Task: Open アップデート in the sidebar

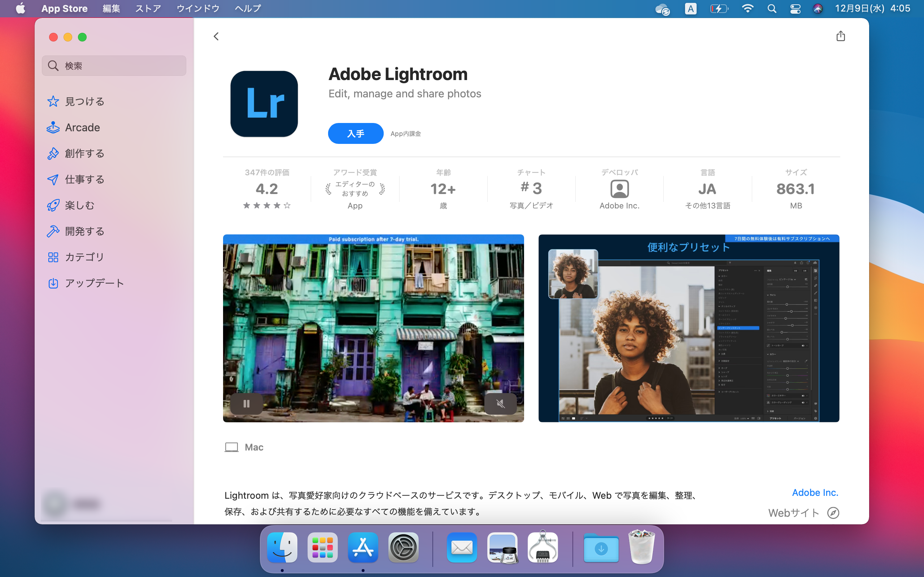Action: click(x=94, y=283)
